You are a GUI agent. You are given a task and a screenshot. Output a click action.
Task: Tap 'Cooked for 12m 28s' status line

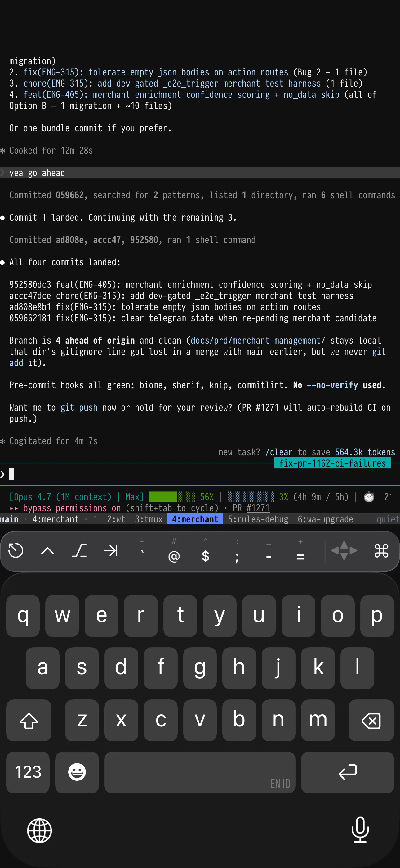pyautogui.click(x=51, y=151)
